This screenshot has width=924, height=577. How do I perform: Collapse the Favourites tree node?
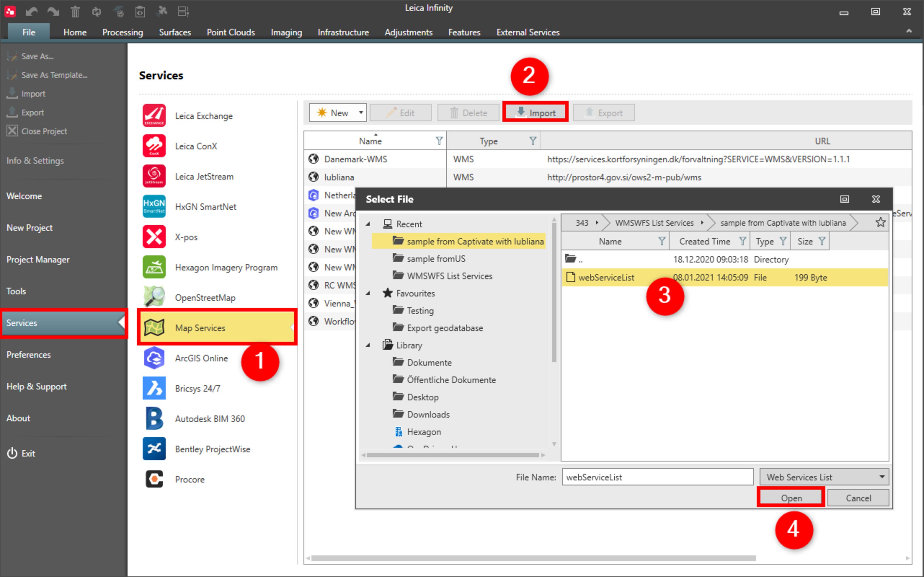coord(368,293)
